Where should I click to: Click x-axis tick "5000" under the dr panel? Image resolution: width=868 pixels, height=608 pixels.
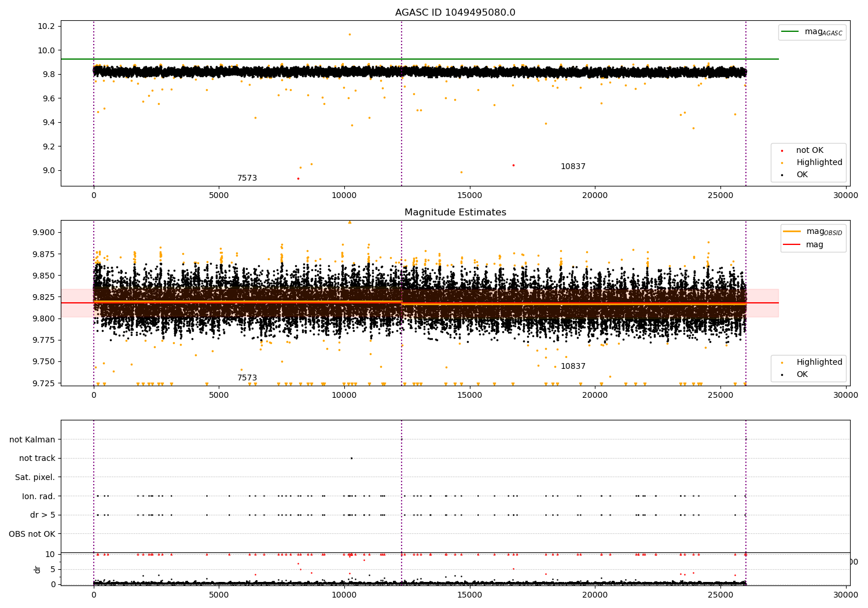(219, 595)
